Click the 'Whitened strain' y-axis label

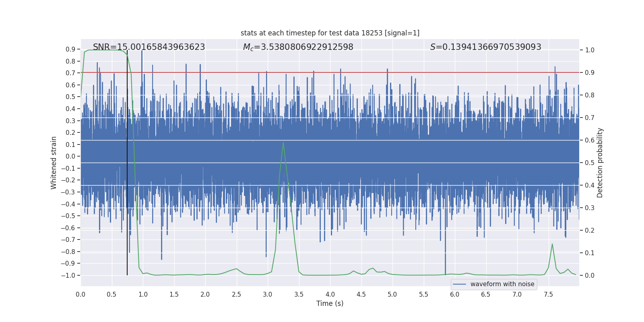[54, 163]
